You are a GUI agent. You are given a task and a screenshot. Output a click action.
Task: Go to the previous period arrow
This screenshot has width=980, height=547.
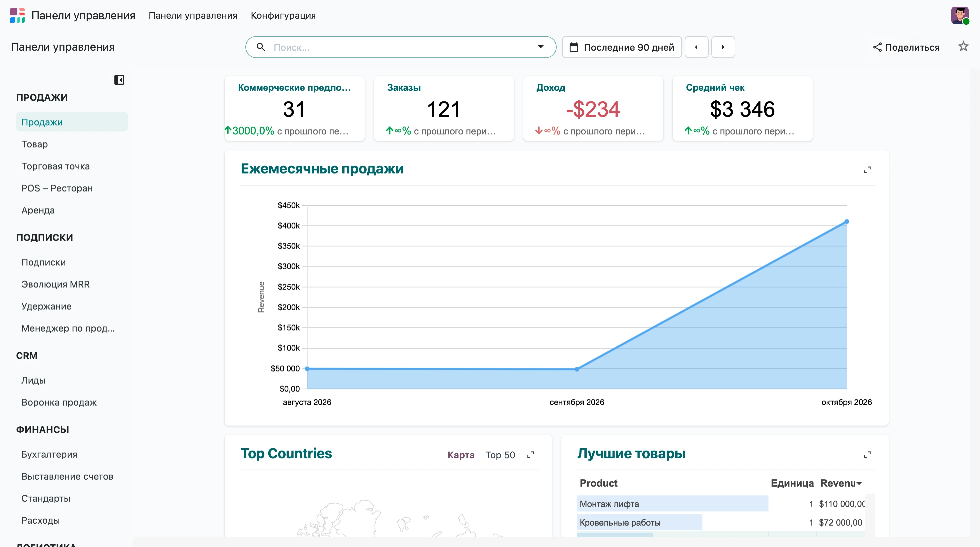click(x=696, y=47)
